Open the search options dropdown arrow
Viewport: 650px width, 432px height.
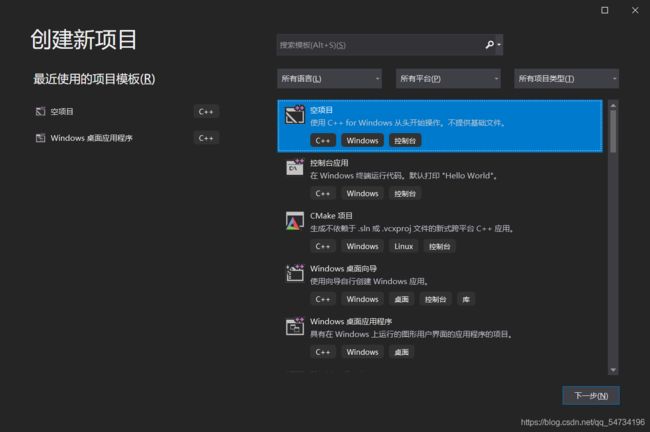click(499, 44)
